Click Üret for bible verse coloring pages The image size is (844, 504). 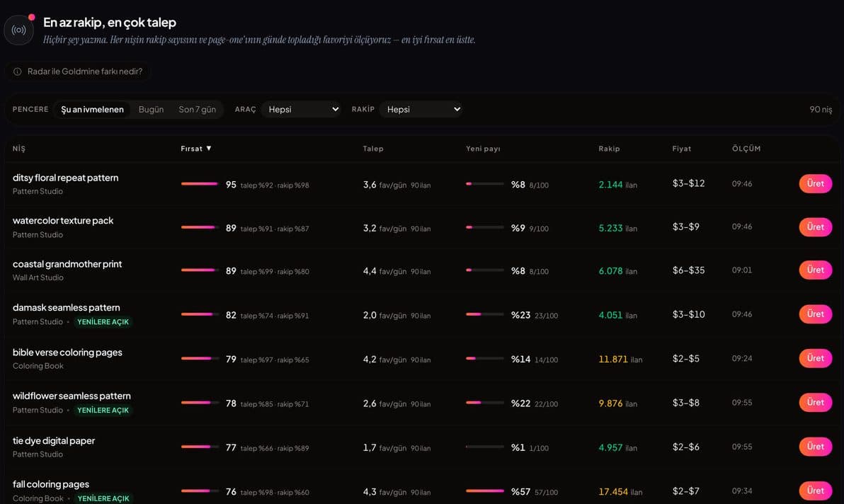tap(816, 358)
